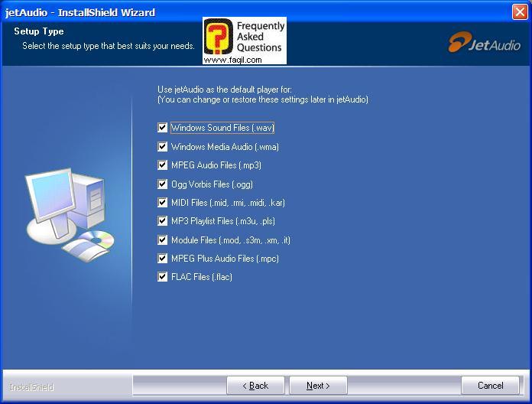
Task: Close the InstallShield Wizard window
Action: click(519, 11)
